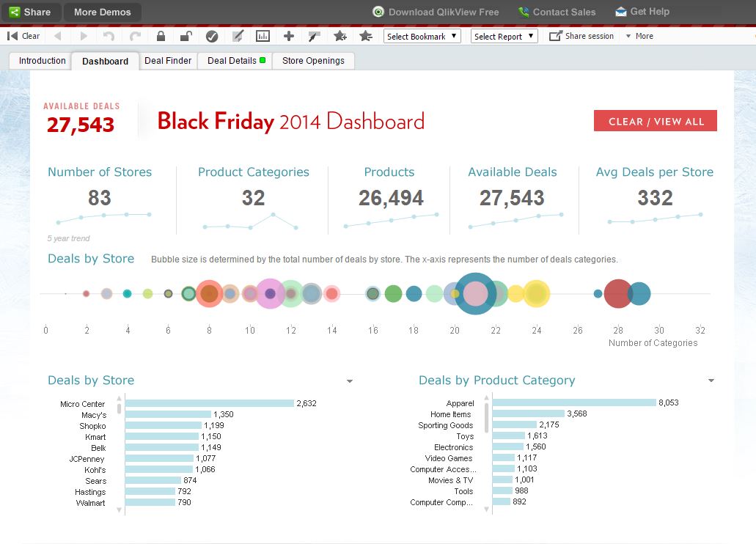Click the Undo icon in the toolbar
Screen dimensions: 756x544
109,36
